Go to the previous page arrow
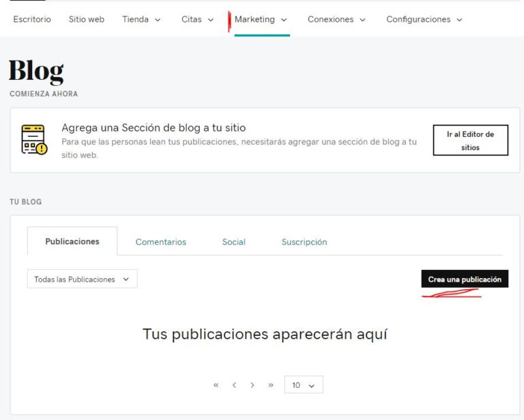524x420 pixels. 234,385
